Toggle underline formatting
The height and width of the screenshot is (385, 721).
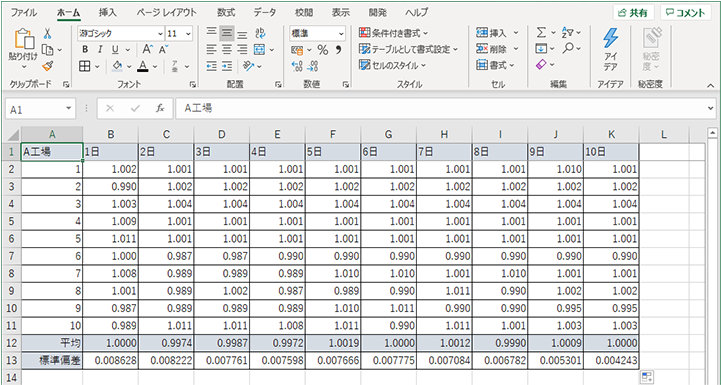pos(115,50)
